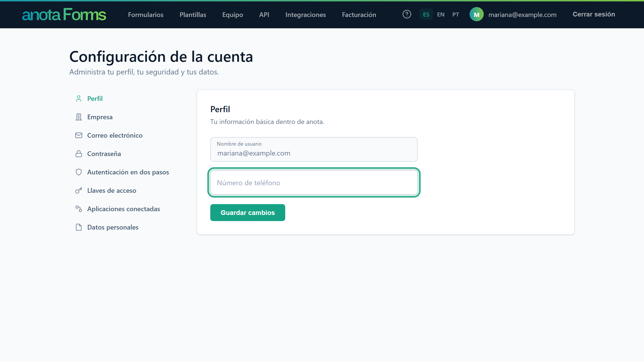Navigate to Integraciones
The width and height of the screenshot is (644, 362).
(x=305, y=15)
